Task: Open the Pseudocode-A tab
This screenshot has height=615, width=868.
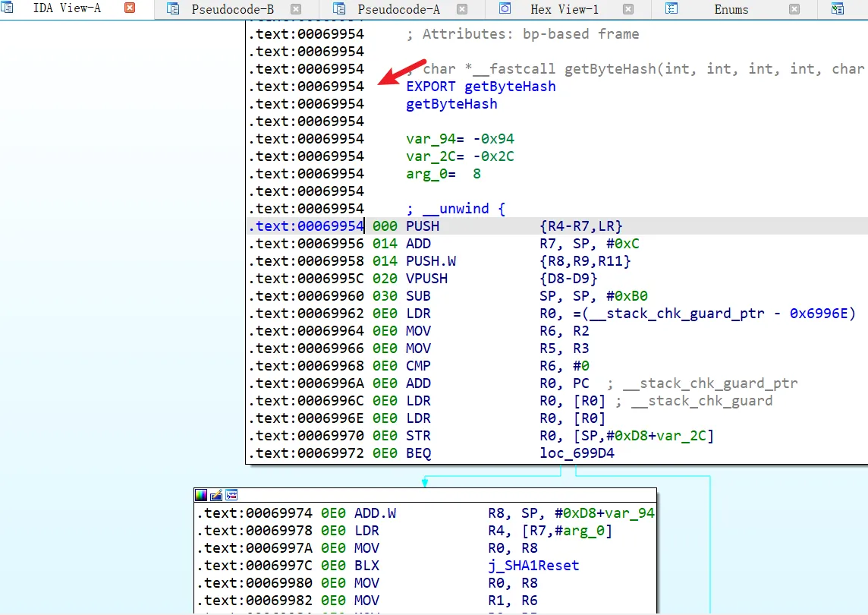Action: (x=398, y=9)
